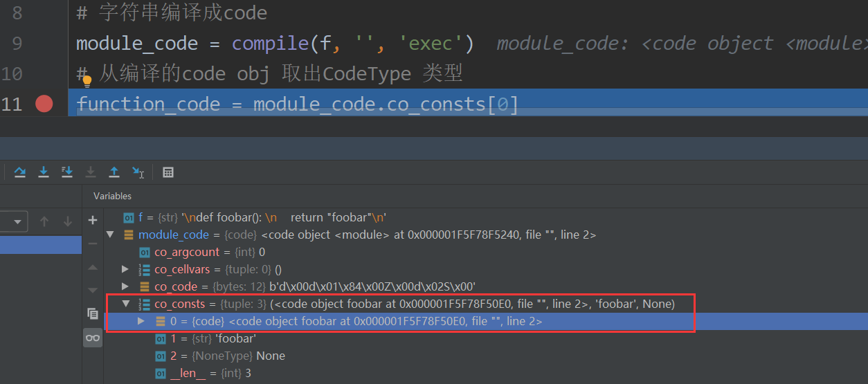Click the Step Over debugger icon
The width and height of the screenshot is (868, 384).
pos(20,172)
